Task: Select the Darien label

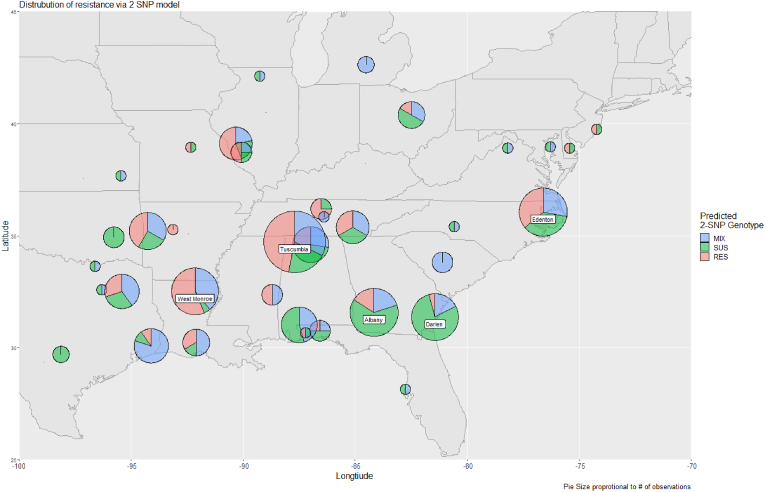Action: tap(434, 324)
